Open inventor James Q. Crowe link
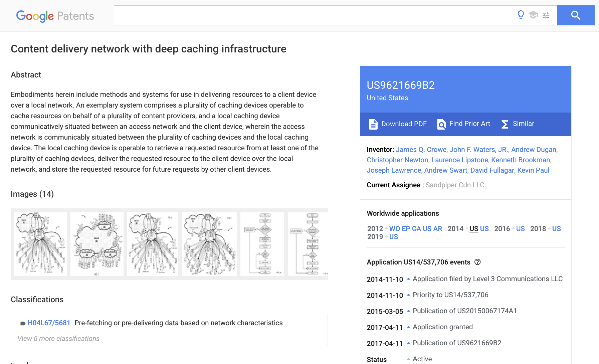The image size is (599, 364). click(x=421, y=150)
